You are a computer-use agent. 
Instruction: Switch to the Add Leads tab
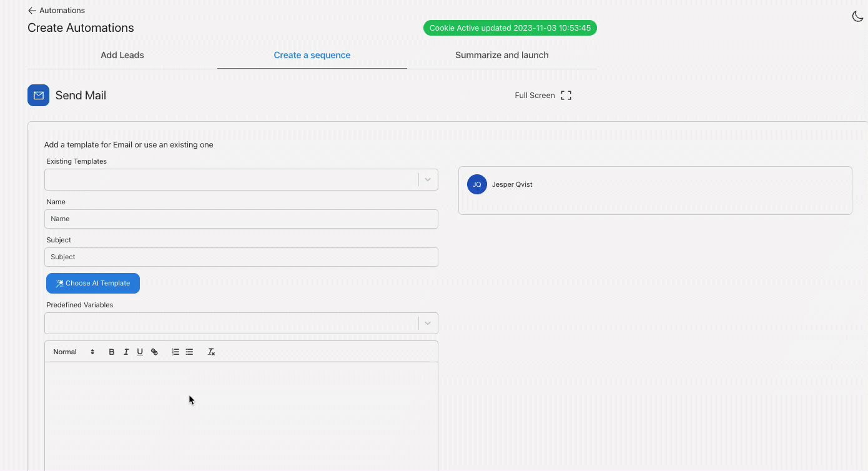point(122,55)
